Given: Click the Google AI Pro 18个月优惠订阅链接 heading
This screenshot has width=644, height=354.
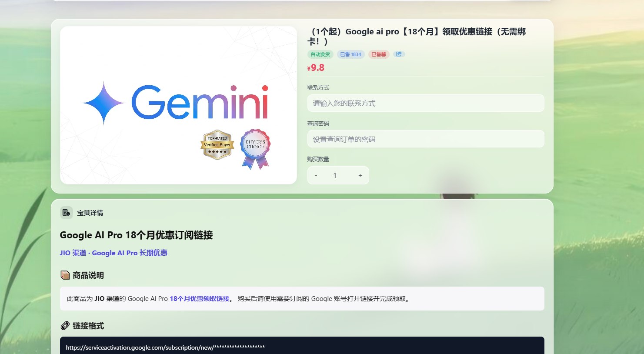Looking at the screenshot, I should (x=136, y=235).
